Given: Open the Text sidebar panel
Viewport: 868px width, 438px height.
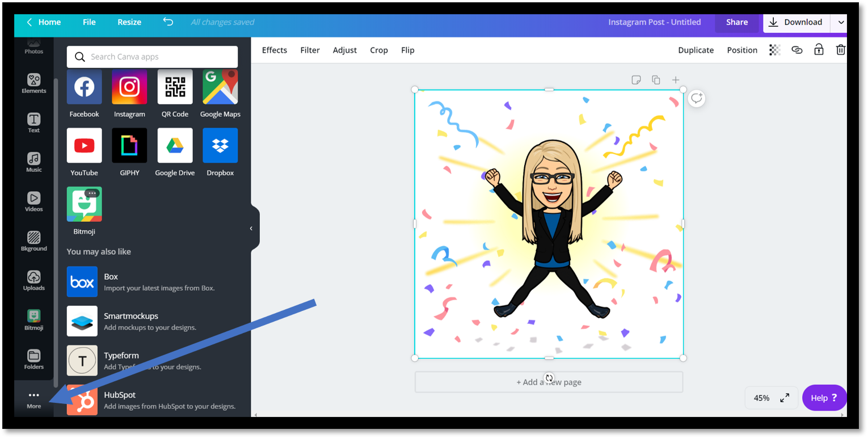Looking at the screenshot, I should click(34, 123).
